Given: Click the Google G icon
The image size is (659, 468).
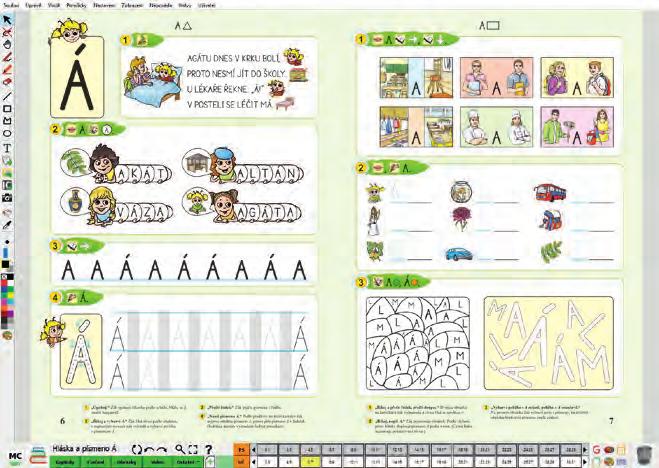Looking at the screenshot, I should click(x=596, y=450).
